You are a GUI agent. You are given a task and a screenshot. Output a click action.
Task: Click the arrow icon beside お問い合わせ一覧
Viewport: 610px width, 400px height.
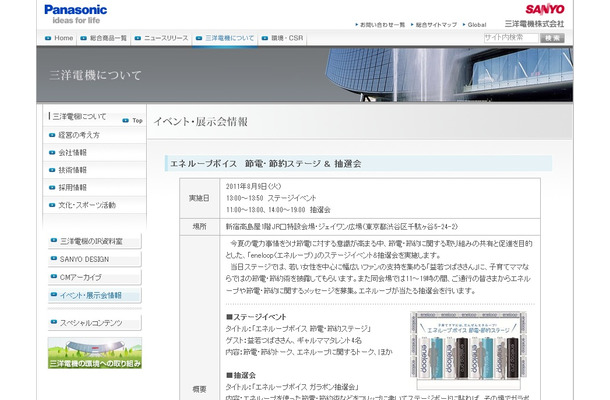(x=357, y=25)
